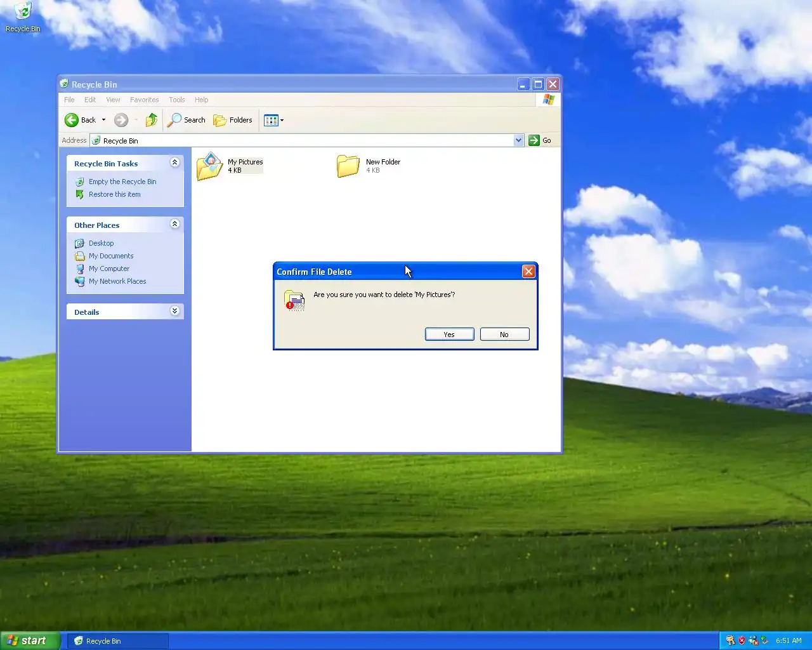Click the first system tray icon
Screen dimensions: 812x650
[730, 640]
